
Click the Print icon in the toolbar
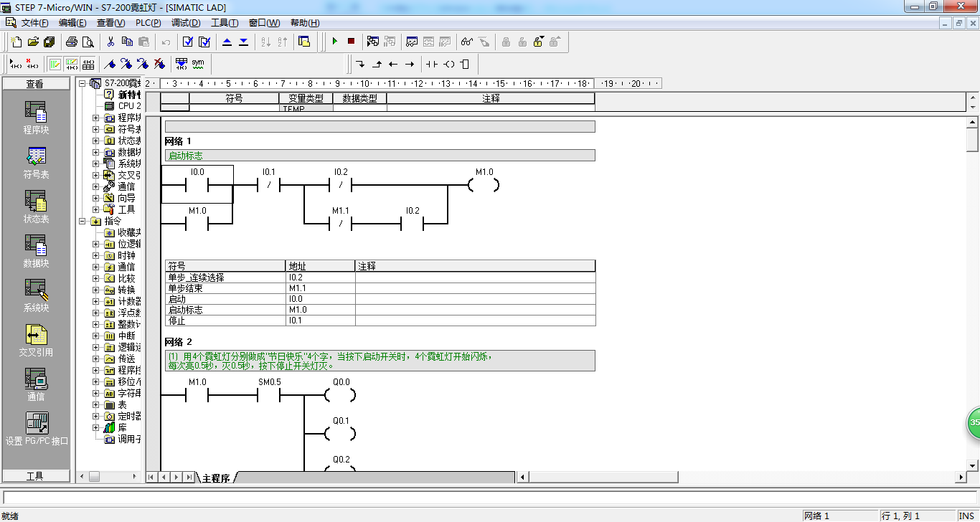click(72, 42)
